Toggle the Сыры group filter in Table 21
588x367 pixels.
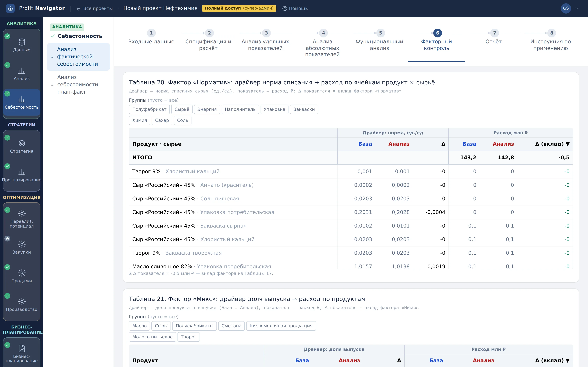tap(161, 326)
